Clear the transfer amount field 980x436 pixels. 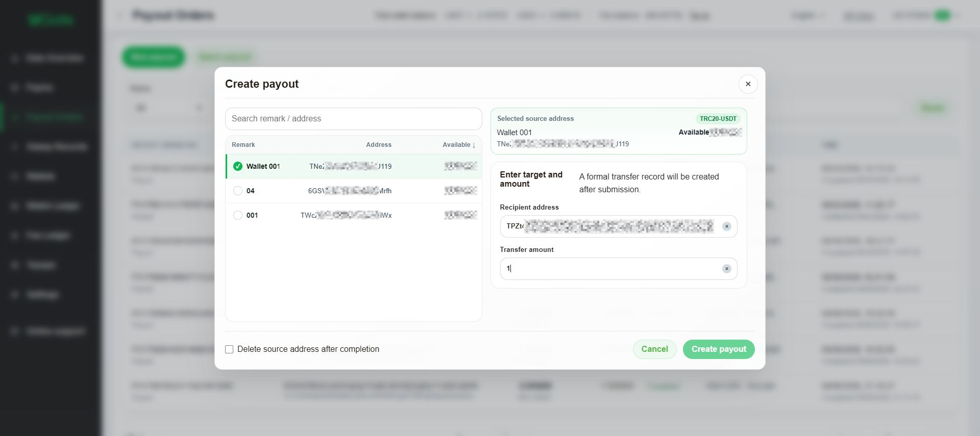[727, 269]
